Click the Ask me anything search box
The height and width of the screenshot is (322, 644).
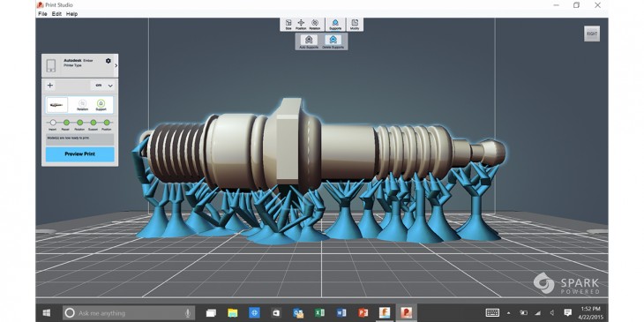(x=129, y=313)
